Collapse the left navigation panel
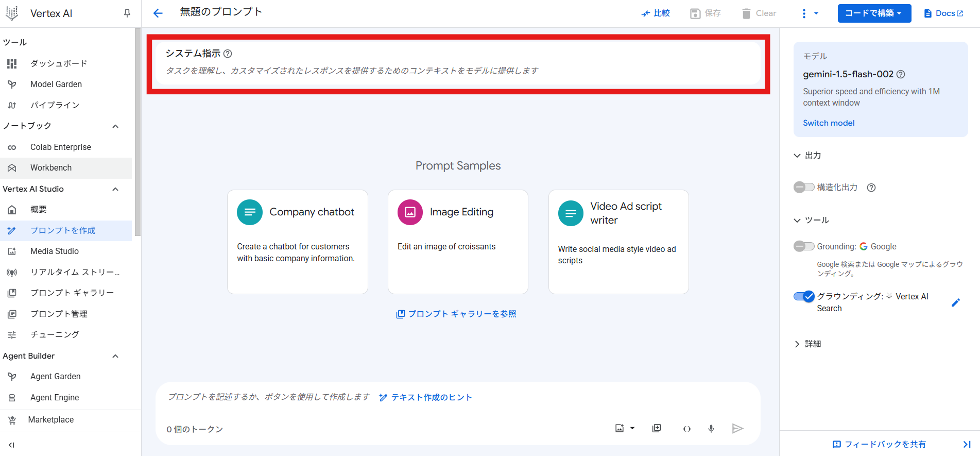 11,445
